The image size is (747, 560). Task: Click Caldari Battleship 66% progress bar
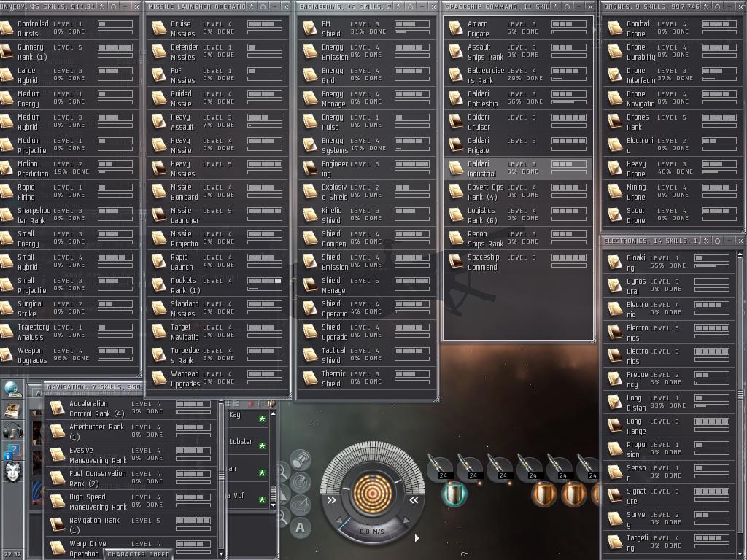pos(569,102)
